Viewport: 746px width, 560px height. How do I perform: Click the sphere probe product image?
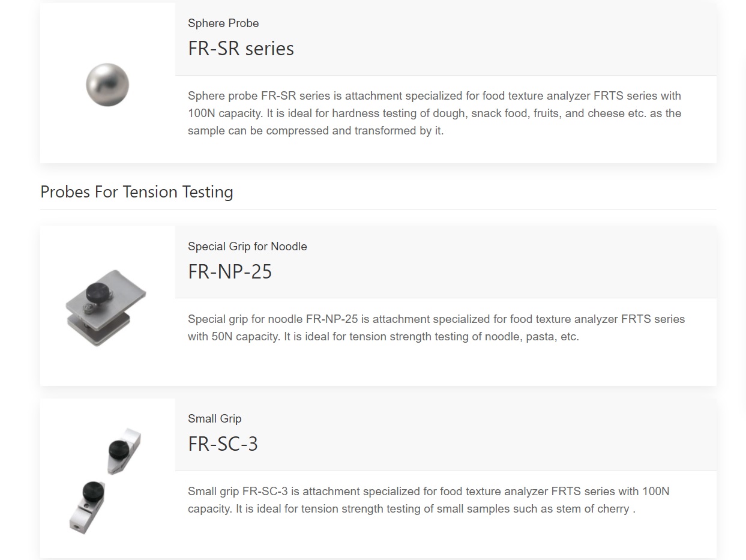click(x=107, y=85)
